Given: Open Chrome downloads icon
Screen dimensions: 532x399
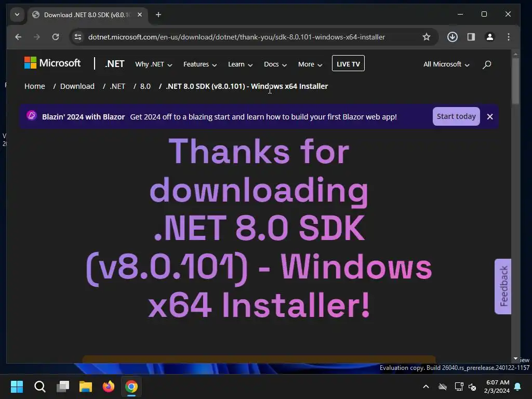Looking at the screenshot, I should (453, 37).
